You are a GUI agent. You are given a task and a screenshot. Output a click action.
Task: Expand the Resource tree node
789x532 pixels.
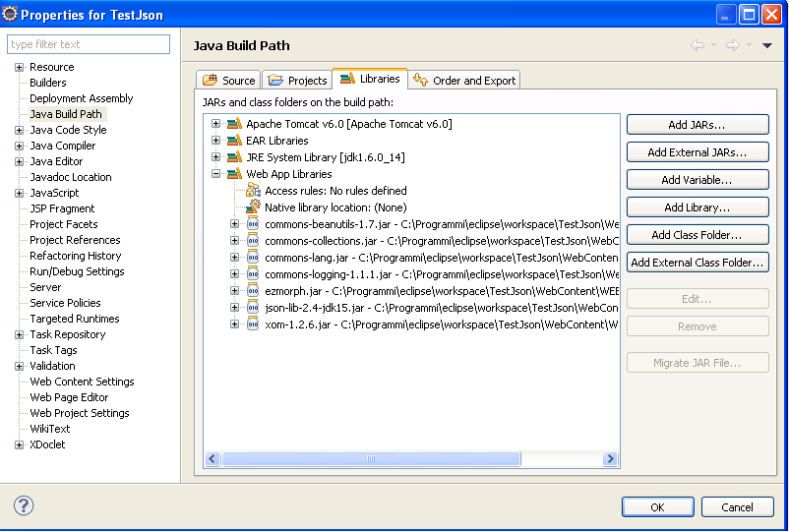(x=19, y=68)
